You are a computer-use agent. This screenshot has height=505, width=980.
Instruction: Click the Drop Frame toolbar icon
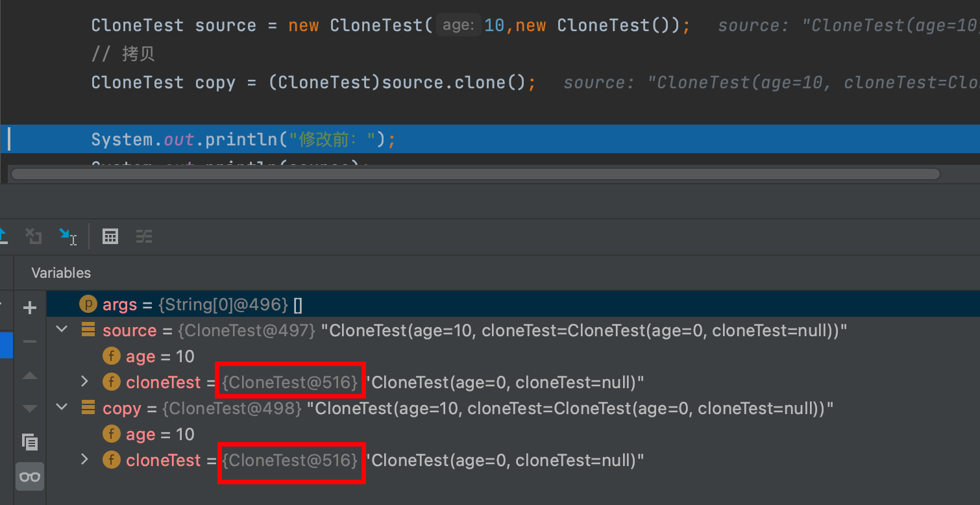[x=33, y=236]
